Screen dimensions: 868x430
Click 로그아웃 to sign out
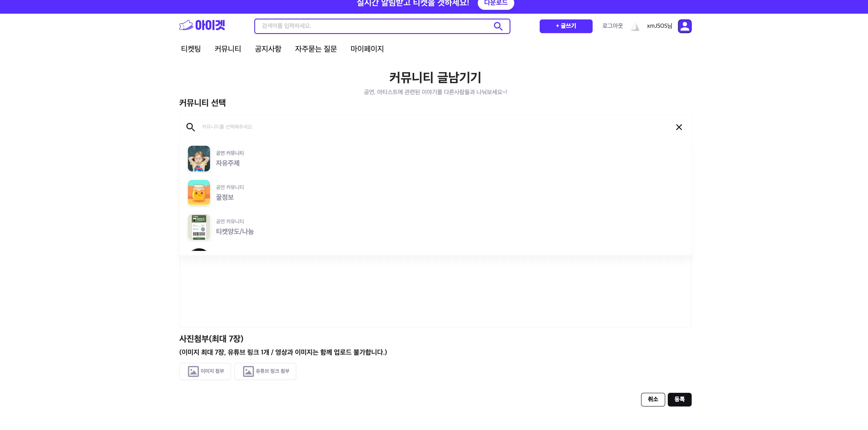pyautogui.click(x=612, y=26)
